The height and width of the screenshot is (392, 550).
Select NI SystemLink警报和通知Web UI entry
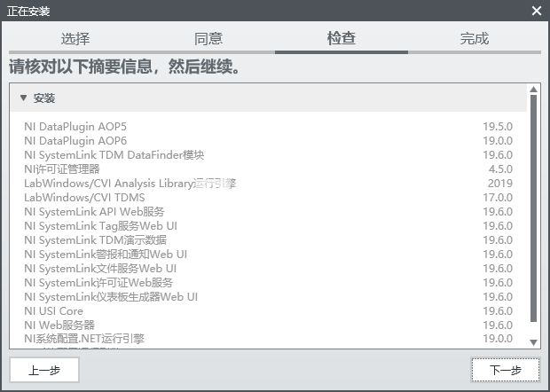click(268, 255)
